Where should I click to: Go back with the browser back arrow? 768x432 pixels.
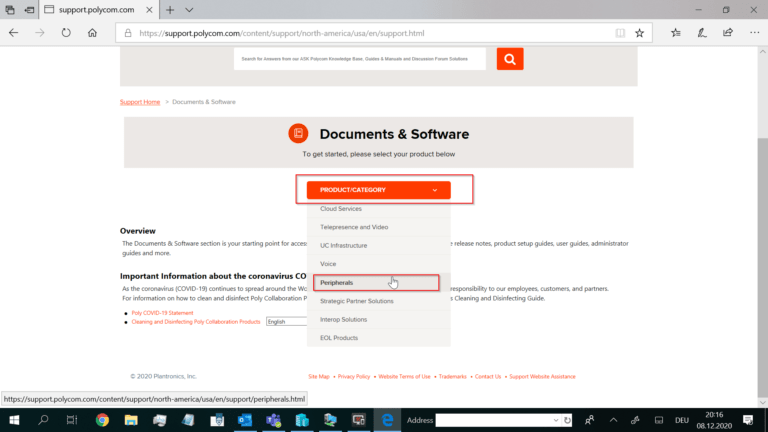[x=13, y=33]
